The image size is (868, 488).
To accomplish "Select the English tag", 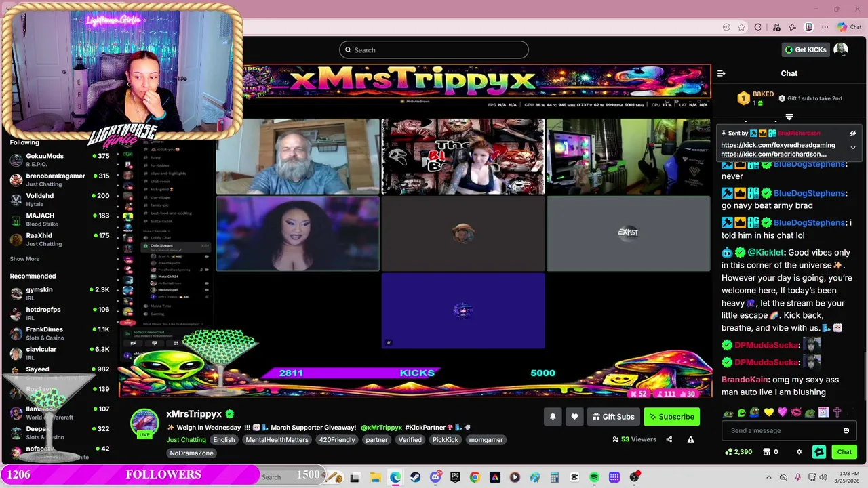I will pos(224,440).
